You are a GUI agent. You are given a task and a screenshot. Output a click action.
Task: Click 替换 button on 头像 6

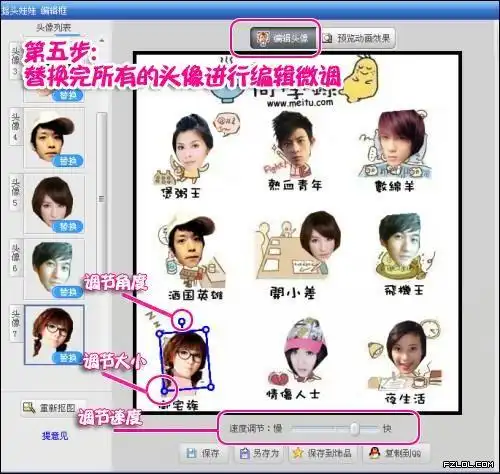pyautogui.click(x=68, y=292)
